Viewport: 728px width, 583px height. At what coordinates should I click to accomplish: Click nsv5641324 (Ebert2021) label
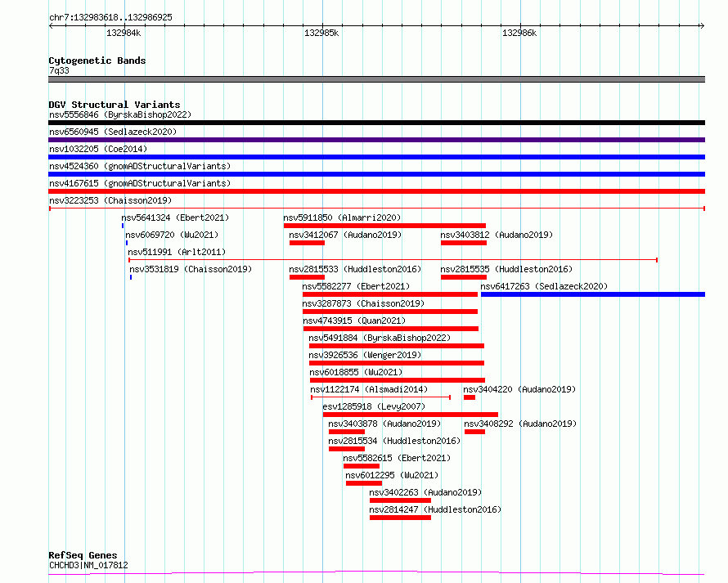[x=175, y=218]
